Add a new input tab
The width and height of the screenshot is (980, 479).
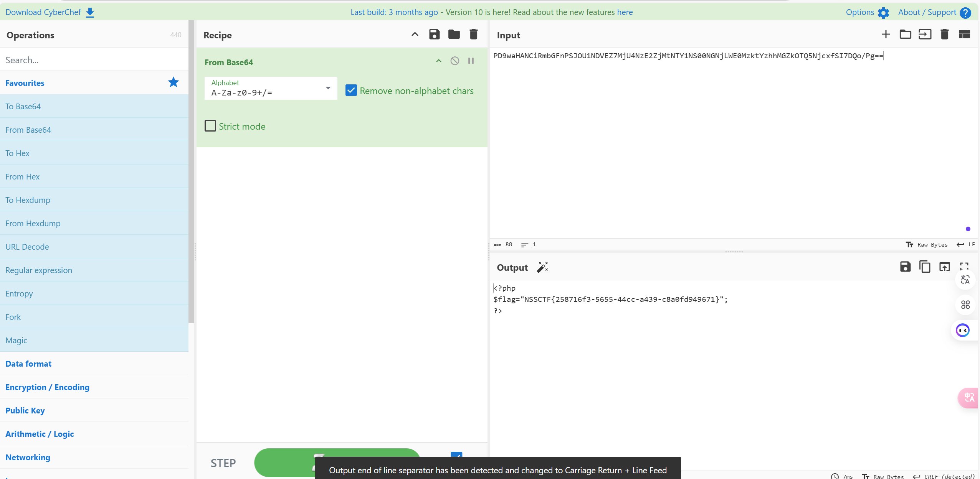coord(886,35)
